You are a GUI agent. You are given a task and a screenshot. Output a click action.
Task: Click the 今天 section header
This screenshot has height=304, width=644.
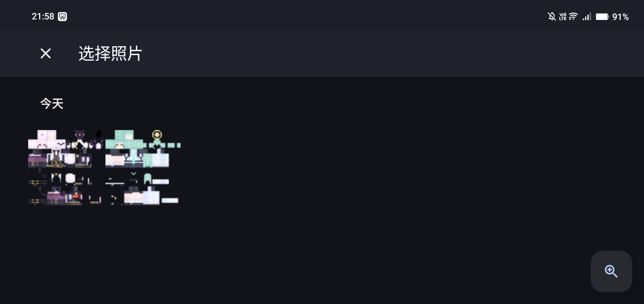tap(52, 103)
